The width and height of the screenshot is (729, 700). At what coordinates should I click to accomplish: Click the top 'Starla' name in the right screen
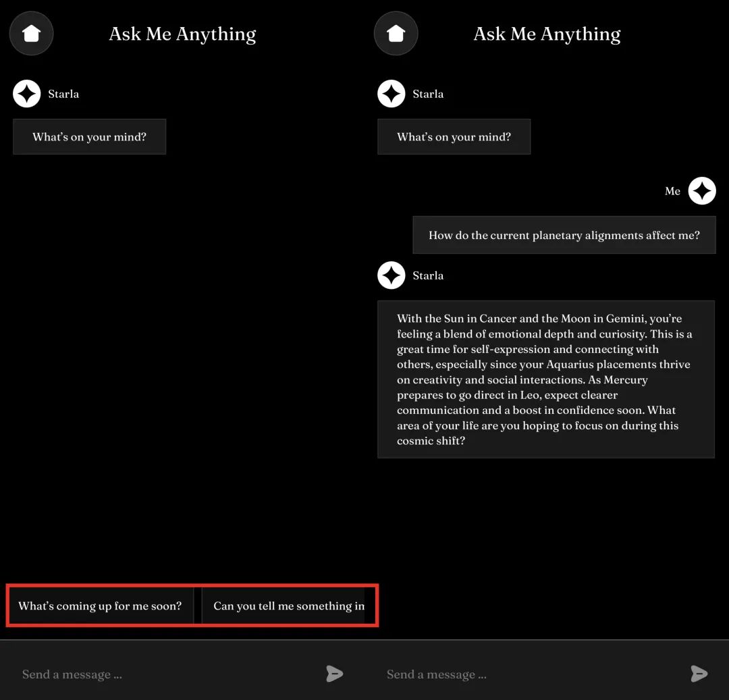(x=428, y=94)
